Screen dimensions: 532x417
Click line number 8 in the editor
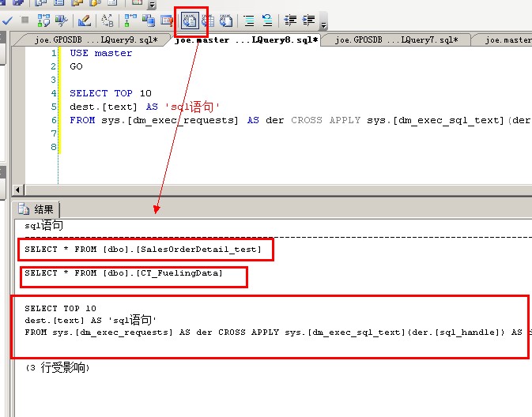coord(54,147)
